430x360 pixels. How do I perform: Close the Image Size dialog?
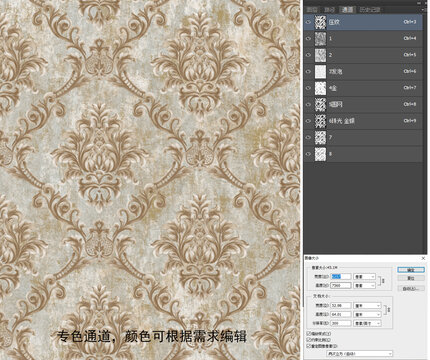coord(423,258)
